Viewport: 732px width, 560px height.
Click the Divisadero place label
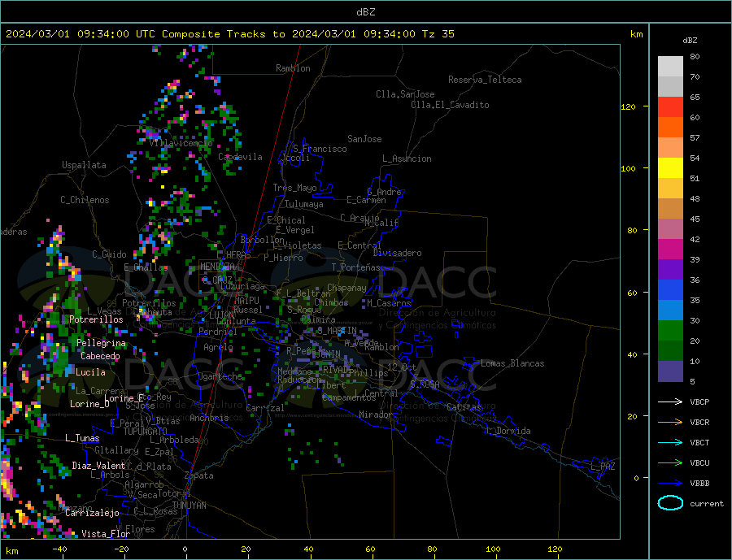coord(397,253)
